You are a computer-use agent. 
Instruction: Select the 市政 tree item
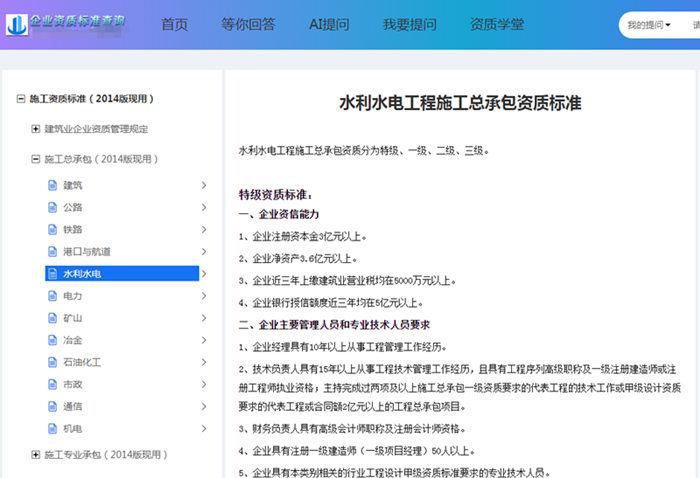(x=73, y=384)
